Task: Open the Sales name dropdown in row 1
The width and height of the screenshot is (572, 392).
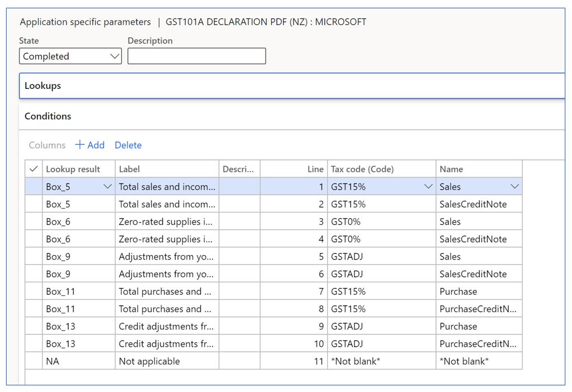Action: [x=514, y=187]
